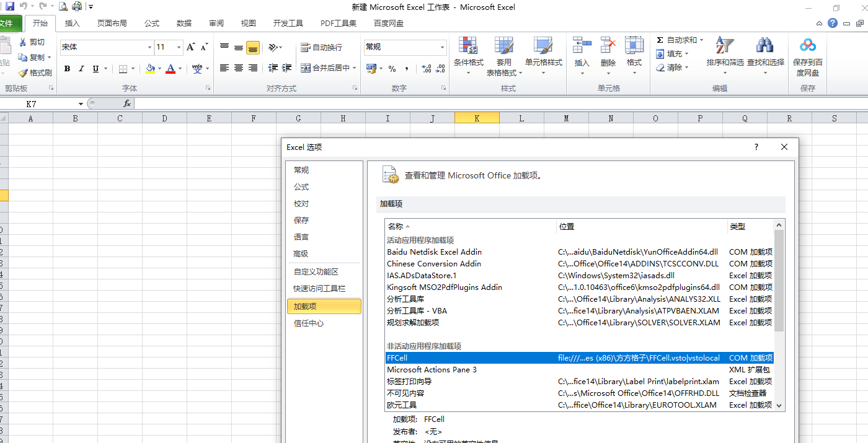Align text to top of cell

(224, 47)
